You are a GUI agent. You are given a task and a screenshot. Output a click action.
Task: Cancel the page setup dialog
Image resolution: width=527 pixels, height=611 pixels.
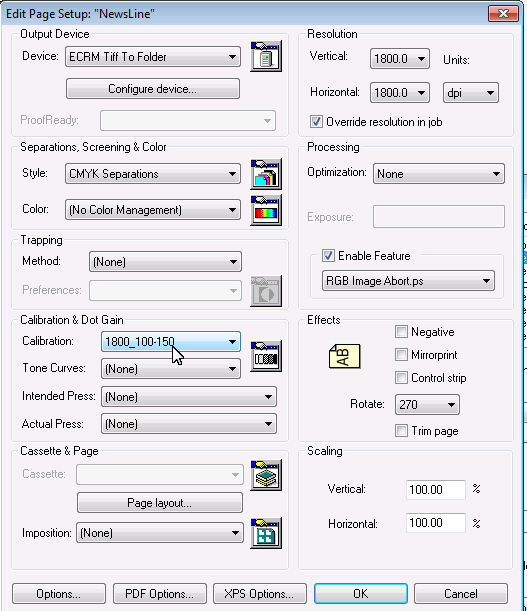(x=461, y=593)
